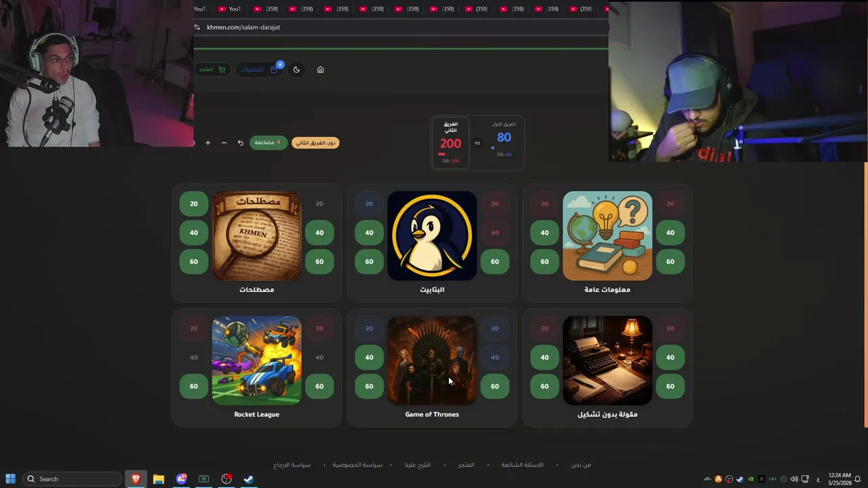
Task: Open the volume speaker tray icon
Action: (794, 479)
